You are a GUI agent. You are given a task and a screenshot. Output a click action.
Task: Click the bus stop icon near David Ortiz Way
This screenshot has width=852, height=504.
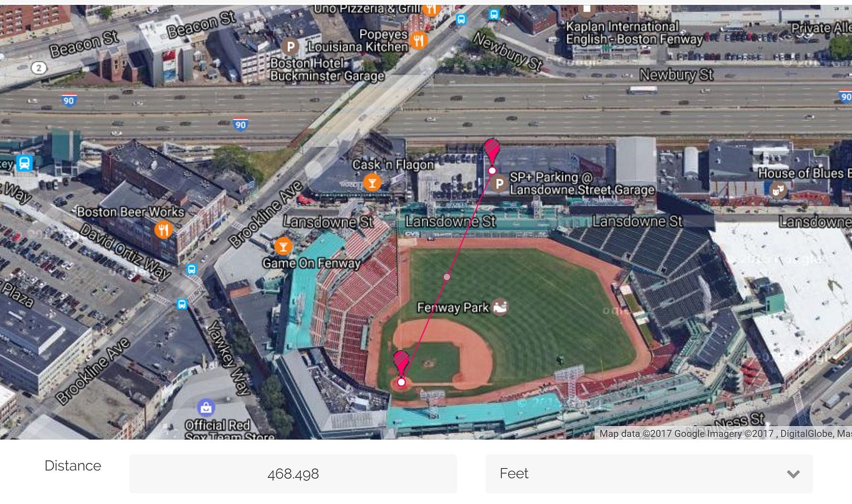click(192, 269)
